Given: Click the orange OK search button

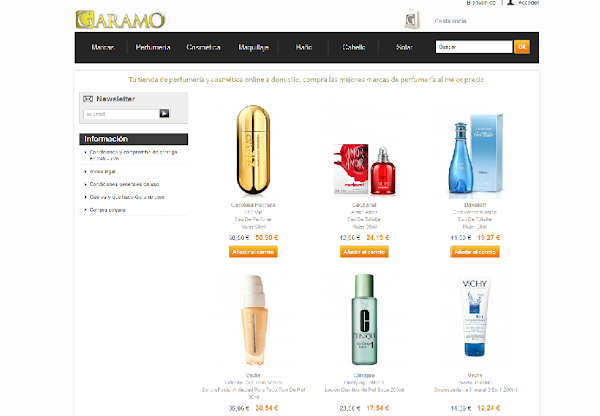Looking at the screenshot, I should pyautogui.click(x=522, y=47).
